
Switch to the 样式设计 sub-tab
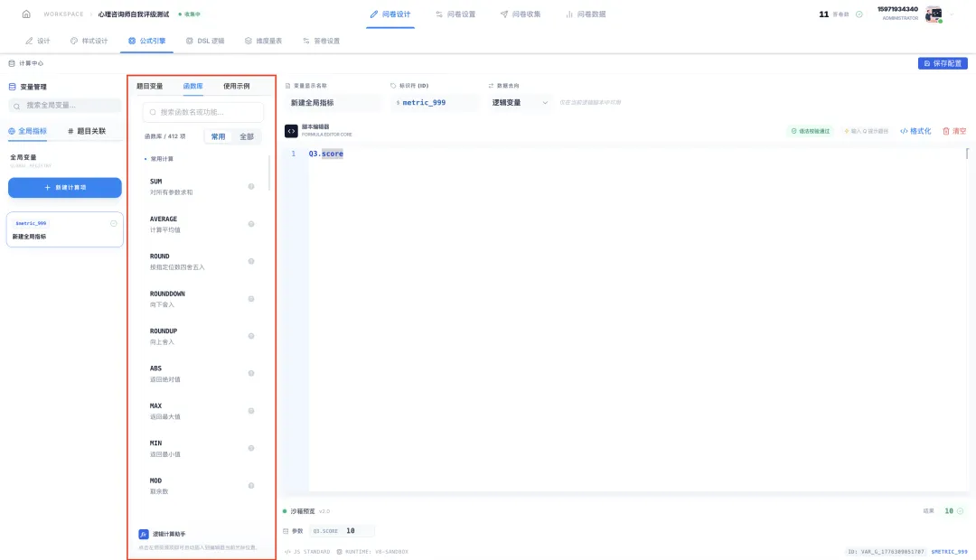point(89,41)
